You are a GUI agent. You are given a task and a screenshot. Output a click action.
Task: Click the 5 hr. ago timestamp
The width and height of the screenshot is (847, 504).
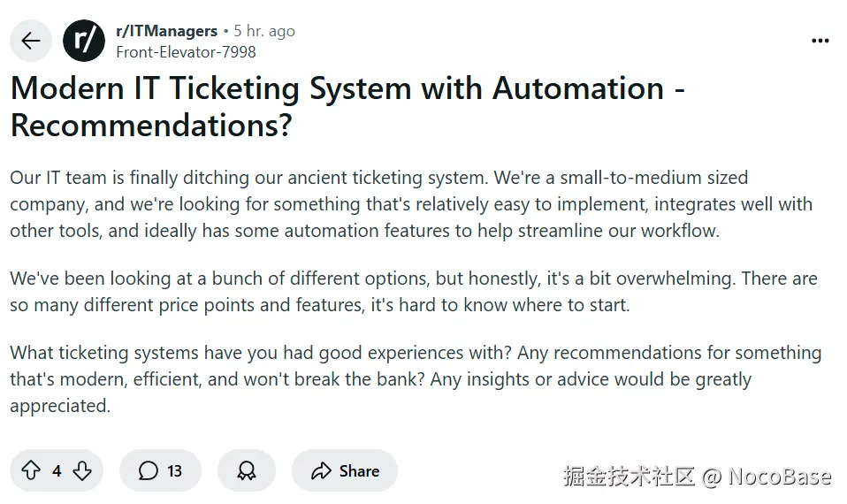tap(264, 31)
